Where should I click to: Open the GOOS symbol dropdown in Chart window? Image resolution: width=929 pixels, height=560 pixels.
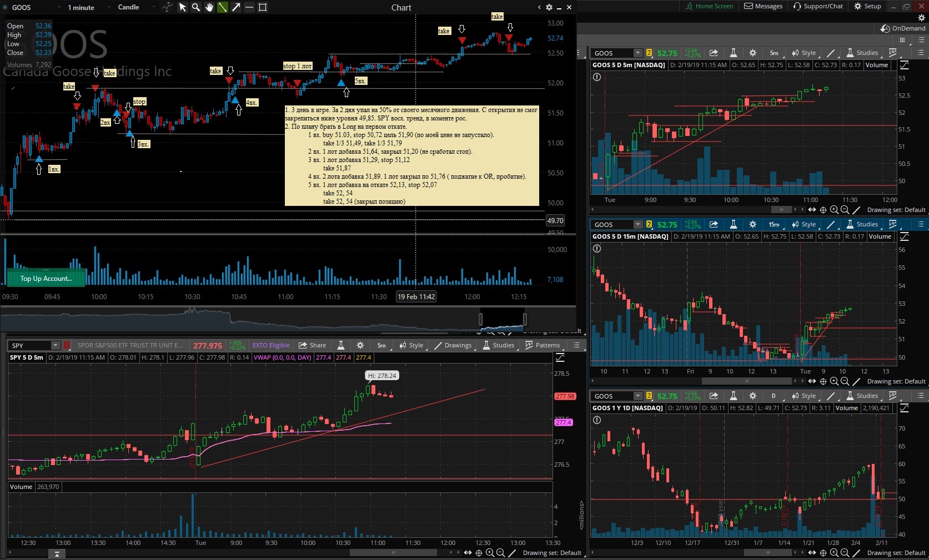[37, 7]
